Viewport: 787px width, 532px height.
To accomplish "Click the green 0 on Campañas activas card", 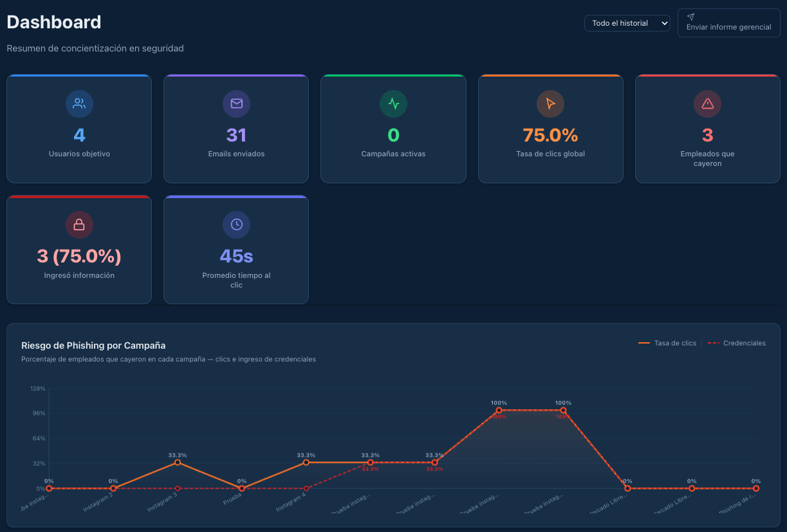I will pos(393,135).
